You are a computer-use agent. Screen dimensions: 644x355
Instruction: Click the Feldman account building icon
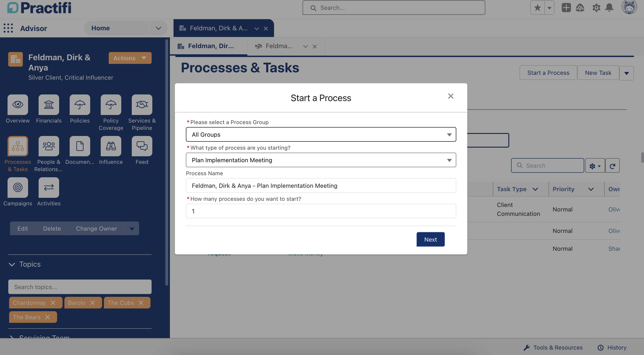(x=16, y=59)
